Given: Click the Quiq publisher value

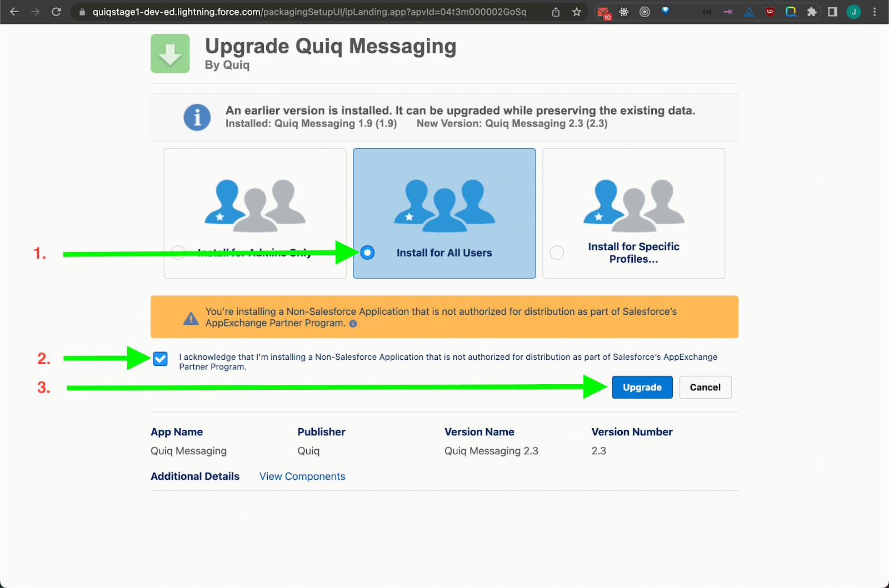Looking at the screenshot, I should click(308, 451).
